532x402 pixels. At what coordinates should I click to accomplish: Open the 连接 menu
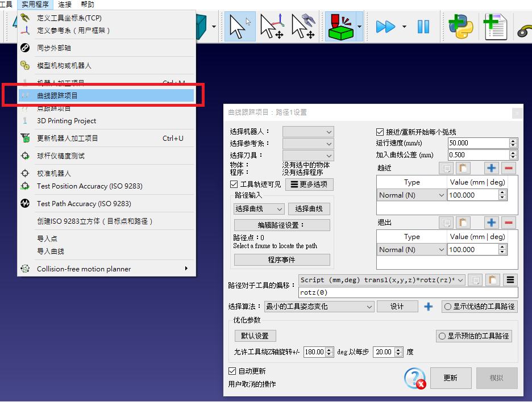[65, 5]
